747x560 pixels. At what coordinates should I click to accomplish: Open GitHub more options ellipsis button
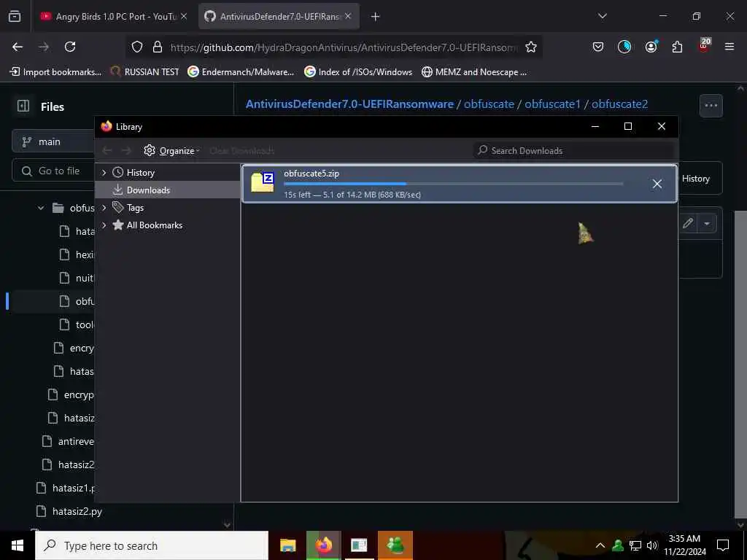click(711, 106)
